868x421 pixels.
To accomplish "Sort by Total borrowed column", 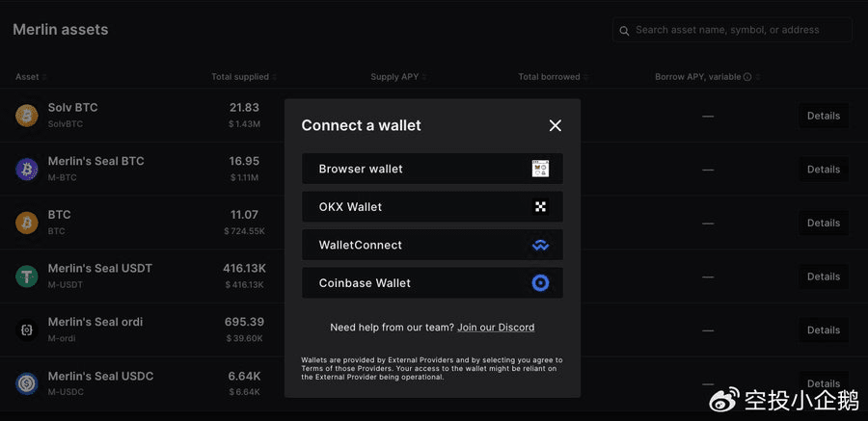I will [553, 77].
